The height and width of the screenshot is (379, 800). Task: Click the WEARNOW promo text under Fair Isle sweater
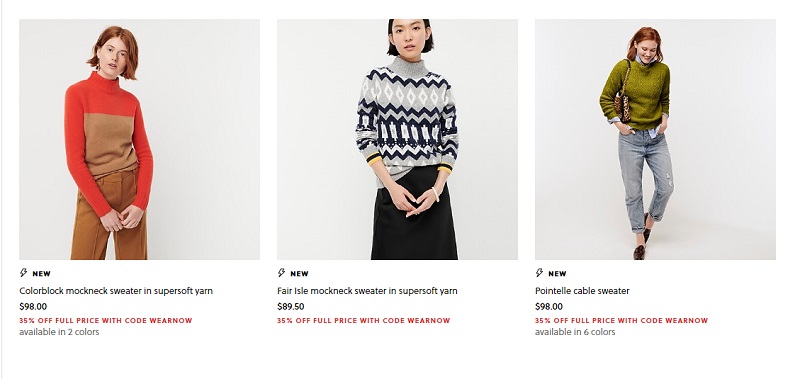click(364, 321)
